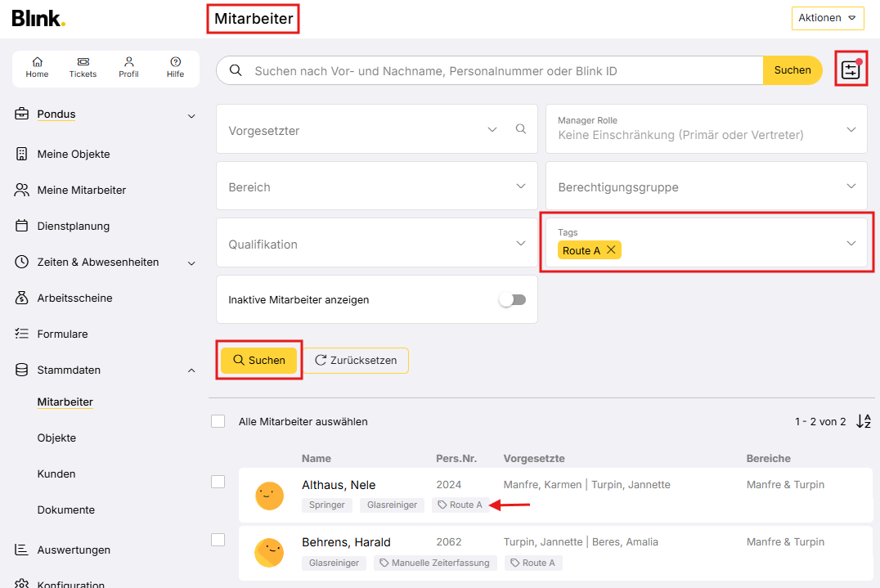The width and height of the screenshot is (880, 588).
Task: Open the Aktionen dropdown
Action: point(827,18)
